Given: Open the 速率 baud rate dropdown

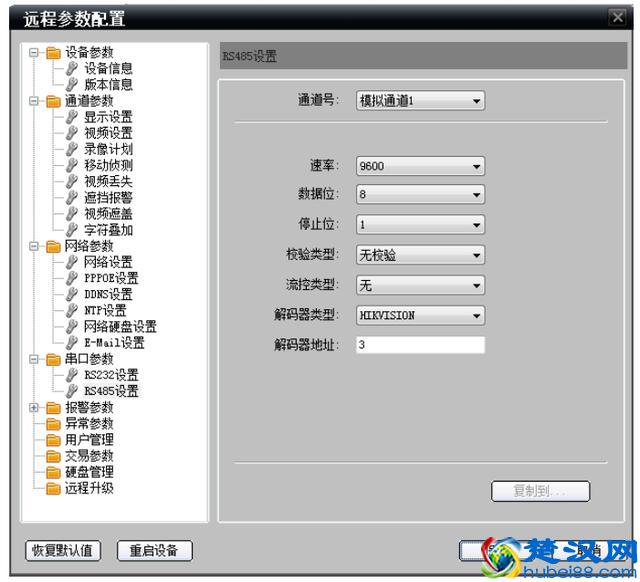Looking at the screenshot, I should point(420,166).
